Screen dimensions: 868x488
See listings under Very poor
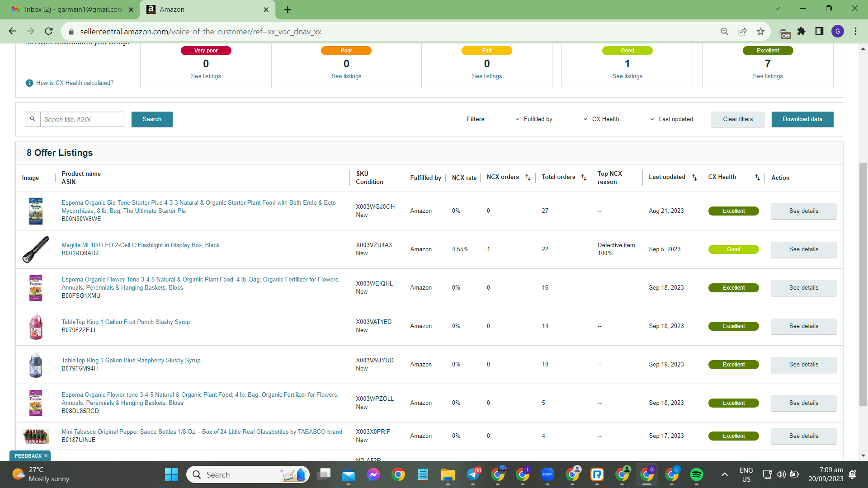pos(206,76)
